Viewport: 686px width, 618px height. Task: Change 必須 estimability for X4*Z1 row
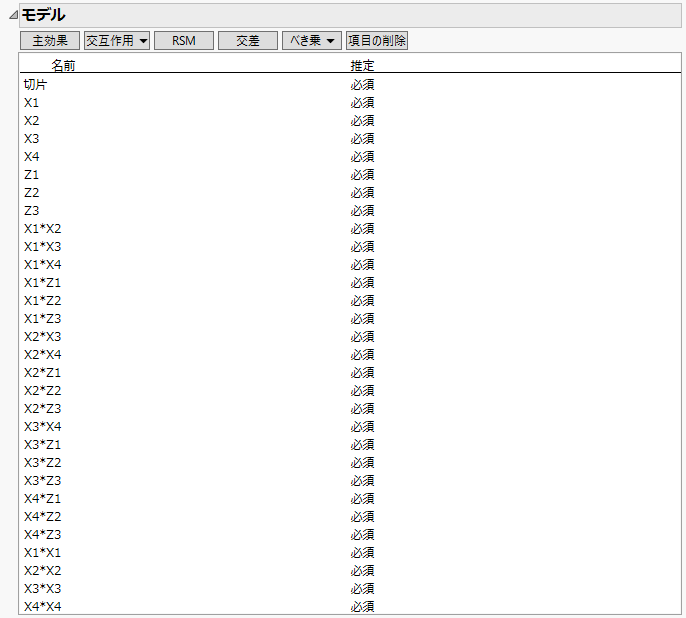(362, 499)
